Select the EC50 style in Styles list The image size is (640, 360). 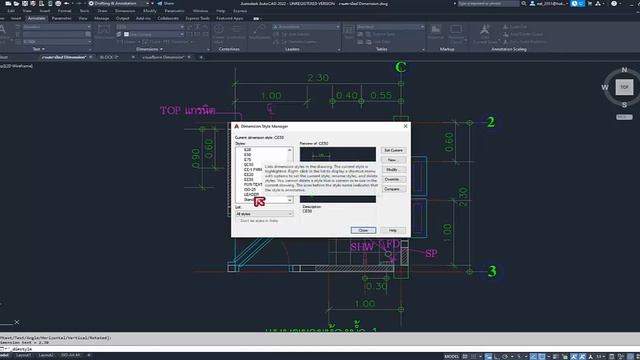(249, 165)
